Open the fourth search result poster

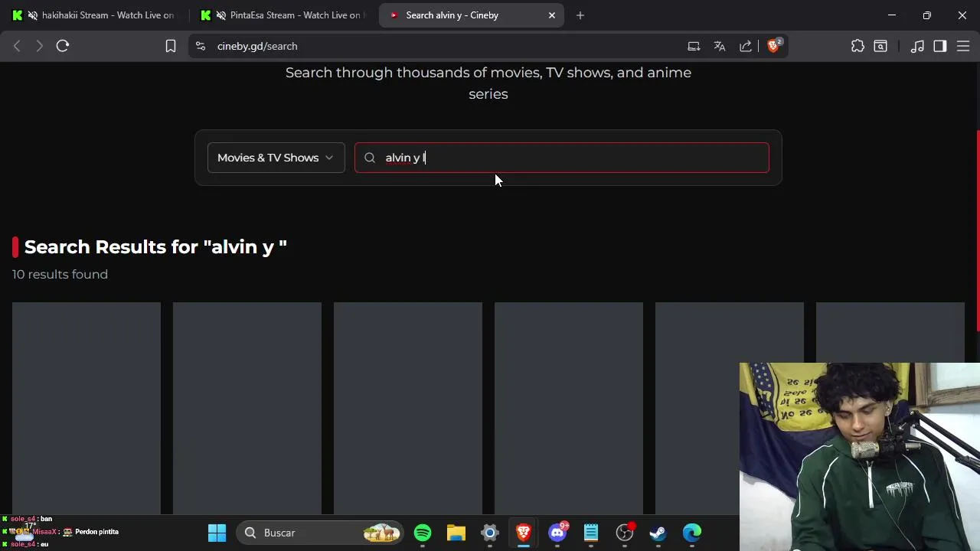569,408
